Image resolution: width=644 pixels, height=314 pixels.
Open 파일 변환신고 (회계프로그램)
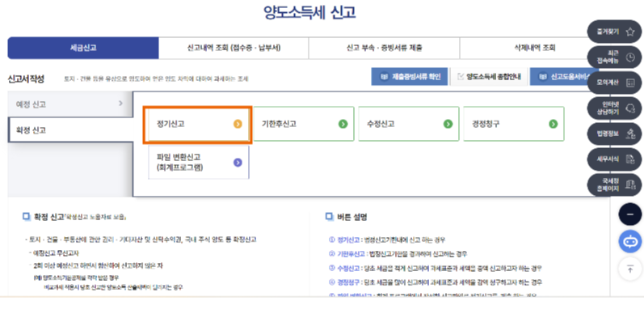(x=199, y=162)
